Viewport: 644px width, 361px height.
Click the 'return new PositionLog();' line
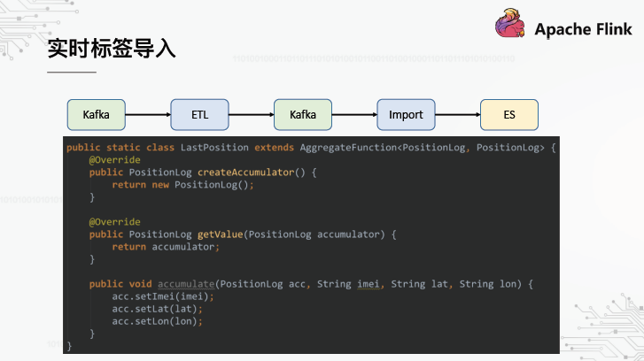click(182, 184)
